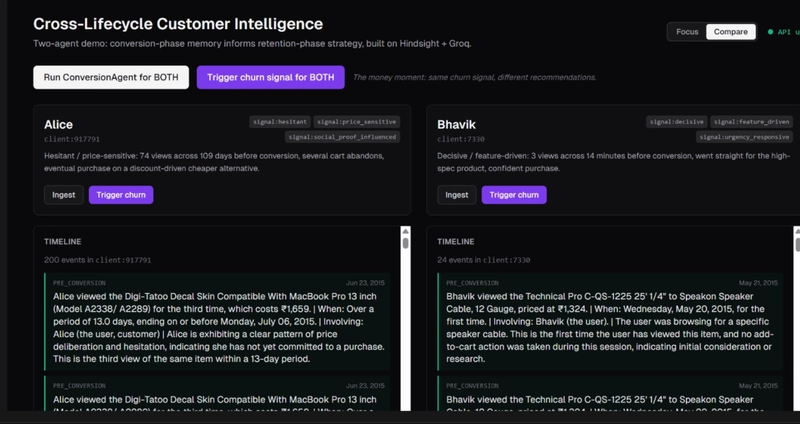Trigger churn signal for BOTH customers
800x424 pixels.
[270, 77]
